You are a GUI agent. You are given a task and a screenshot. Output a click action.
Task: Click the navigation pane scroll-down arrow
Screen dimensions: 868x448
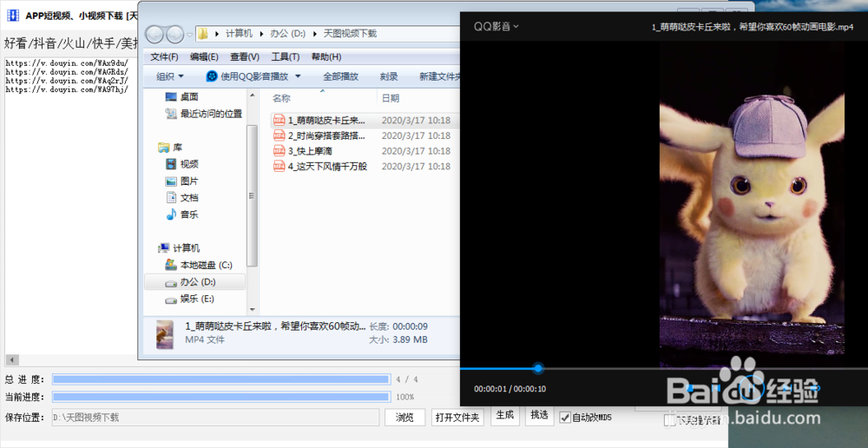pyautogui.click(x=253, y=310)
